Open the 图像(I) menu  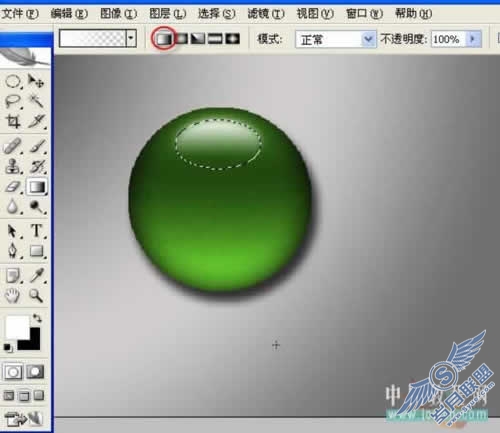click(118, 14)
